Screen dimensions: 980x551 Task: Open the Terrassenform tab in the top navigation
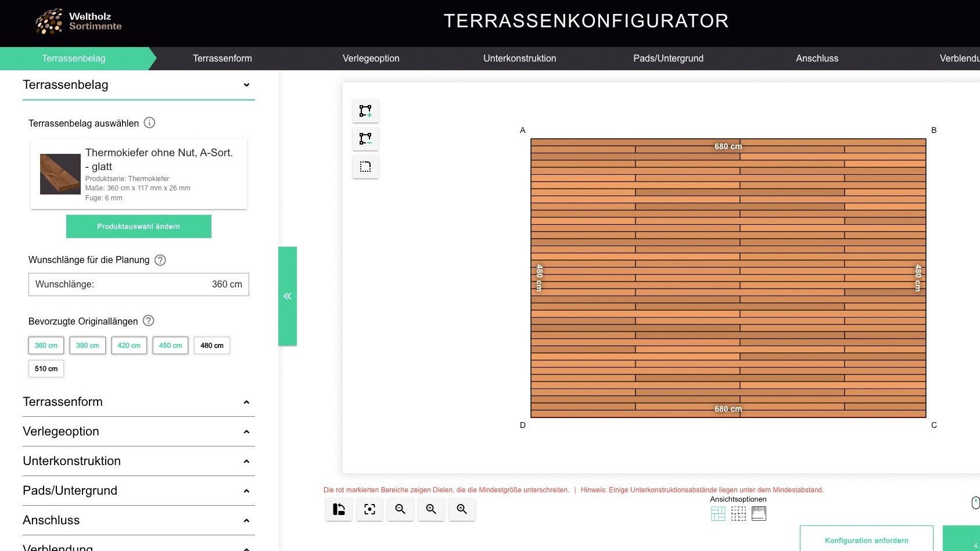tap(222, 58)
